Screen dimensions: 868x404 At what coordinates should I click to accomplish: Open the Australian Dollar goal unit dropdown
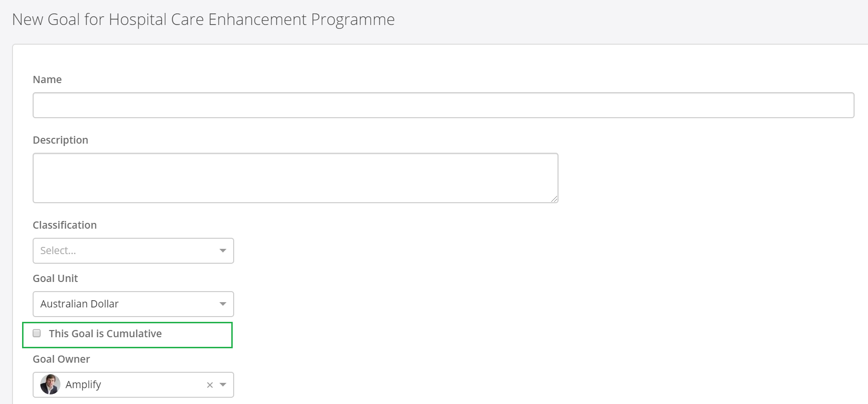[125, 304]
